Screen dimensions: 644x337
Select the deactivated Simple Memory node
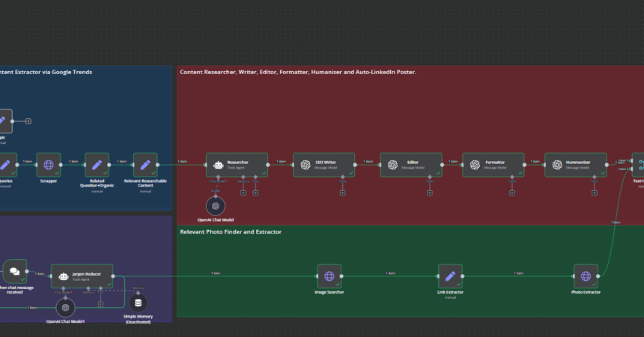[x=138, y=303]
